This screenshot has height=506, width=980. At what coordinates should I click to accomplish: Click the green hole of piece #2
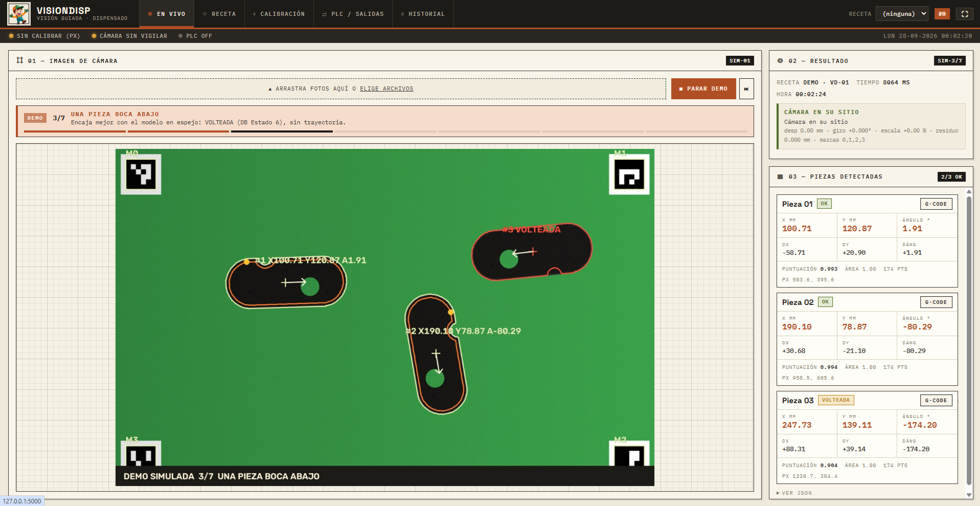tap(435, 379)
